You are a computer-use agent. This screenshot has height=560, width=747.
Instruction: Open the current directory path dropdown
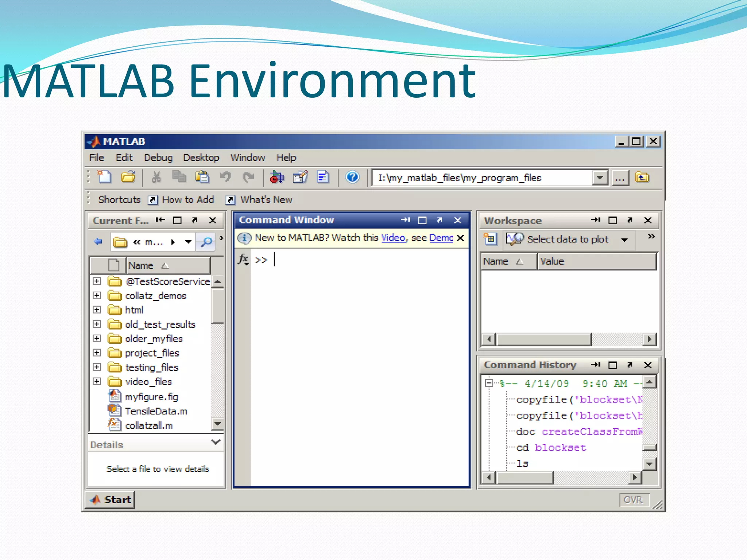[600, 178]
